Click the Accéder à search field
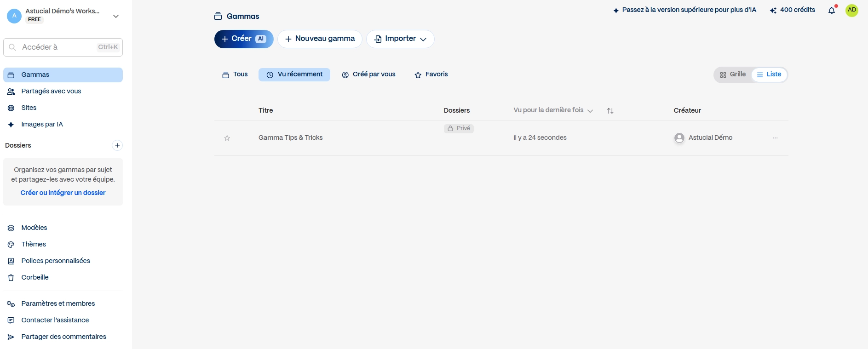 pyautogui.click(x=63, y=47)
